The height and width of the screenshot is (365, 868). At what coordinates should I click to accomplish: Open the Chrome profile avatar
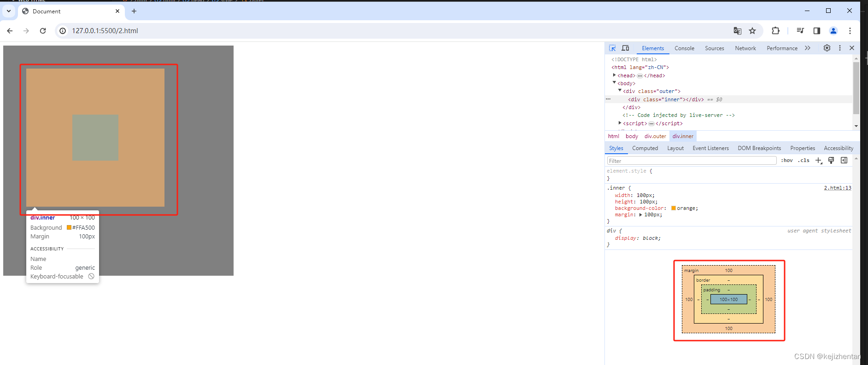(833, 31)
